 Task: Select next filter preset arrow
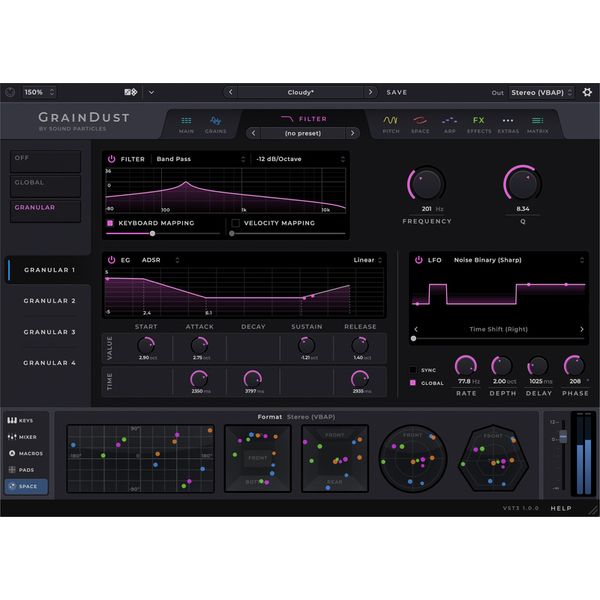click(x=352, y=133)
